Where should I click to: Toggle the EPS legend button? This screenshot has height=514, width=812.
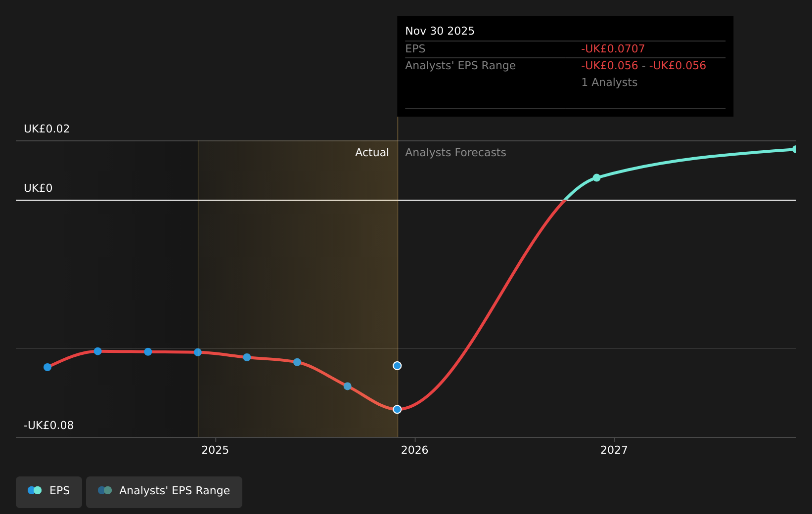point(49,492)
